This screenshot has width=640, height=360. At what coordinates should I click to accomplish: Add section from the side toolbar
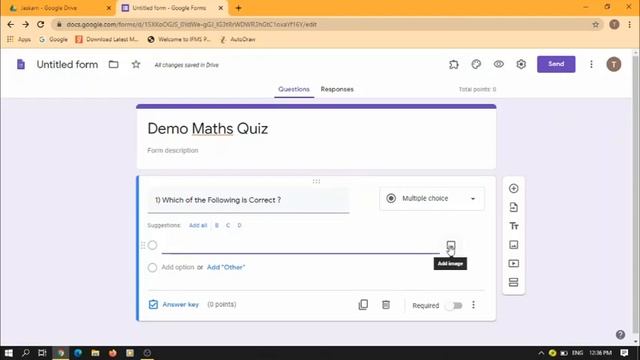[513, 282]
